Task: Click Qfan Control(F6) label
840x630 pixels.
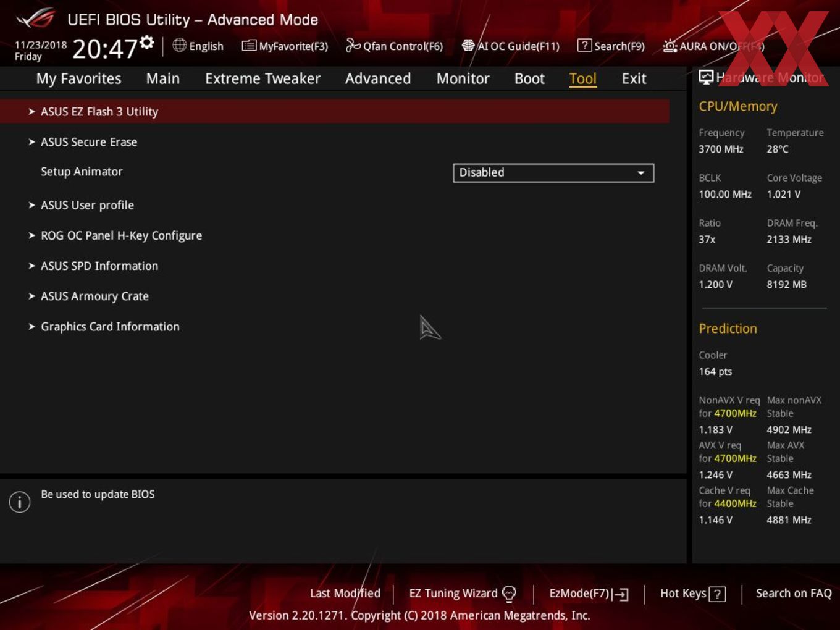Action: coord(403,46)
